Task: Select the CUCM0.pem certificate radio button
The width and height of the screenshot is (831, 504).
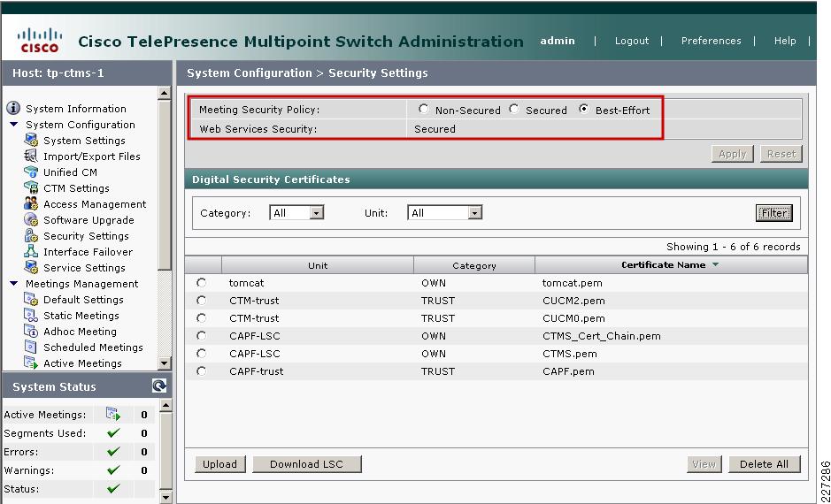Action: (202, 318)
